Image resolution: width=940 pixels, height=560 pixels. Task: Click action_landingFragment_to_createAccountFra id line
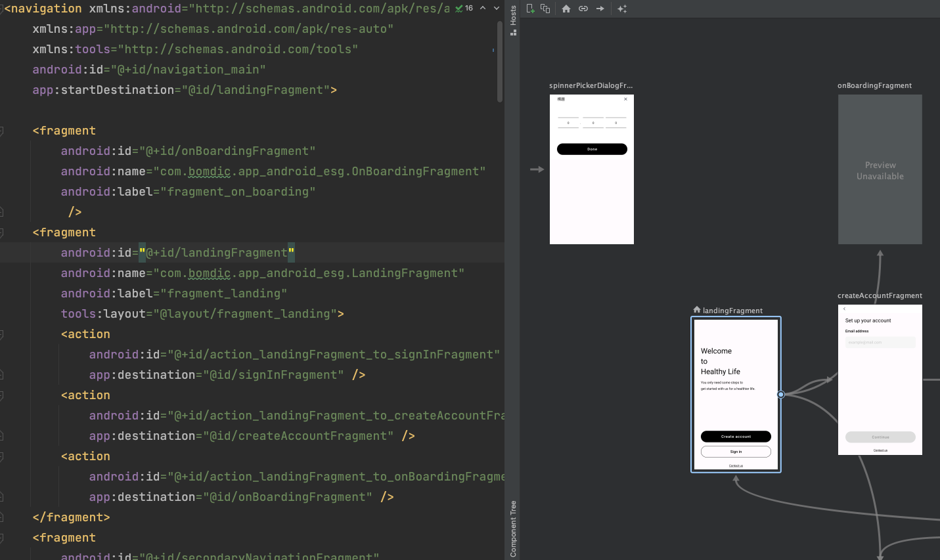(297, 416)
